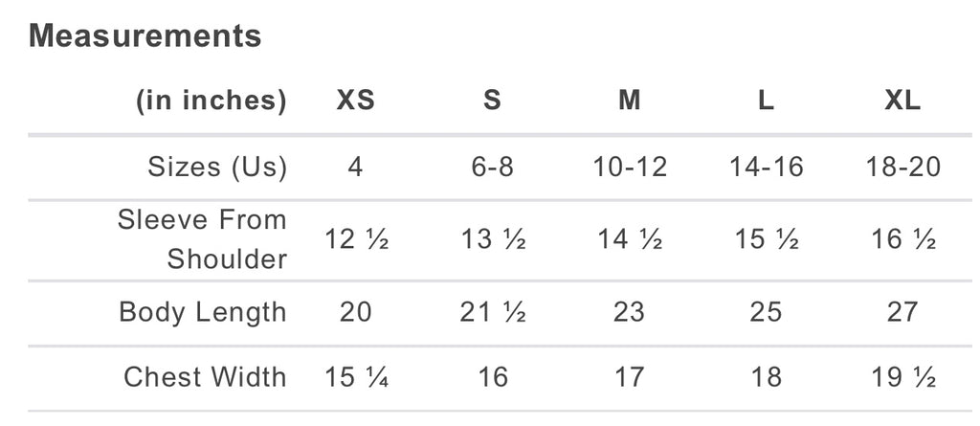Click the 21 ½ body length value

492,312
